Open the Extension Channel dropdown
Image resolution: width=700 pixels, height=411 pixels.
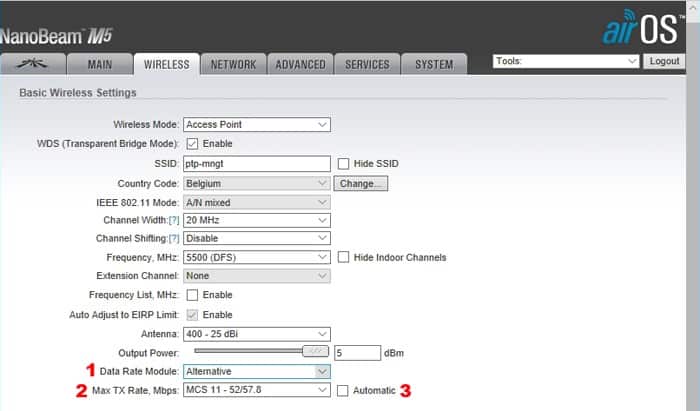pos(257,276)
